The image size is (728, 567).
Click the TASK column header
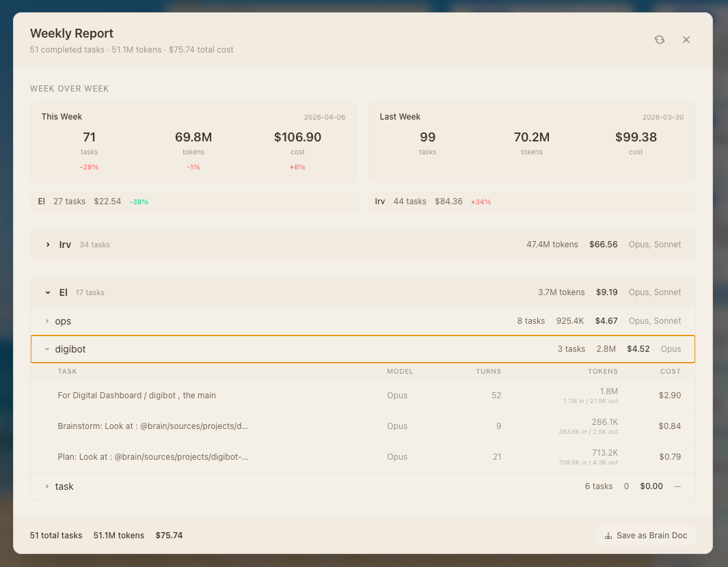click(67, 371)
